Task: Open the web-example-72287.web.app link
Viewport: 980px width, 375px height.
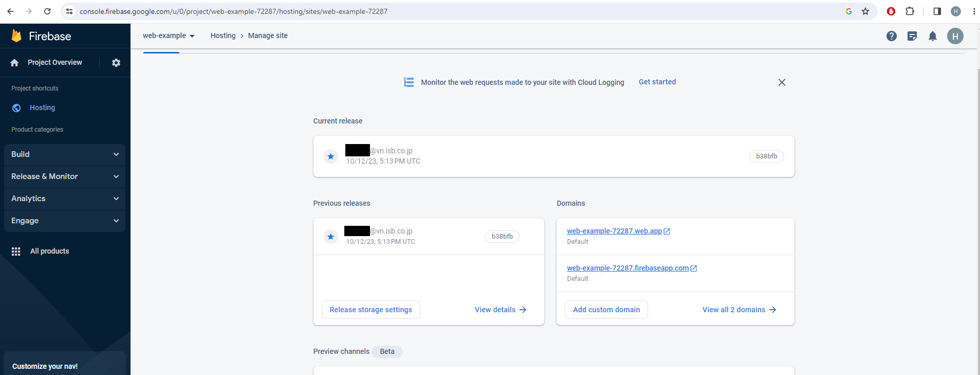Action: pos(614,231)
